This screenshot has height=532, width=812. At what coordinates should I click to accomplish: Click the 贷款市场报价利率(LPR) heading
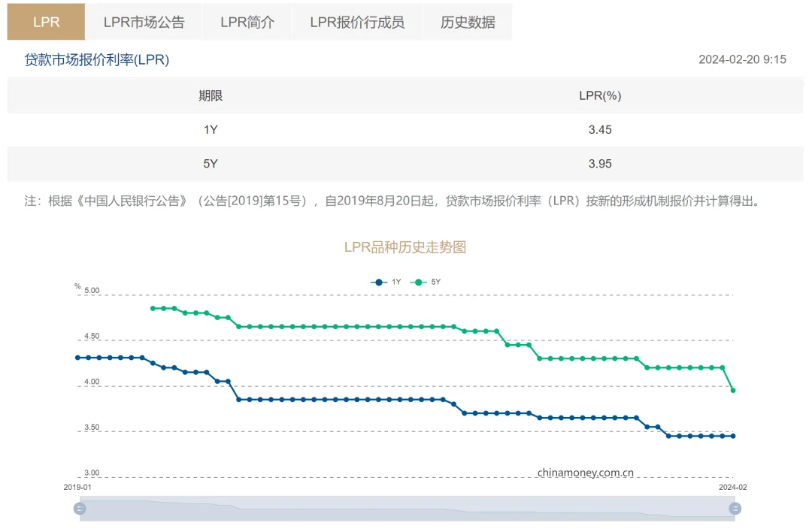coord(97,60)
